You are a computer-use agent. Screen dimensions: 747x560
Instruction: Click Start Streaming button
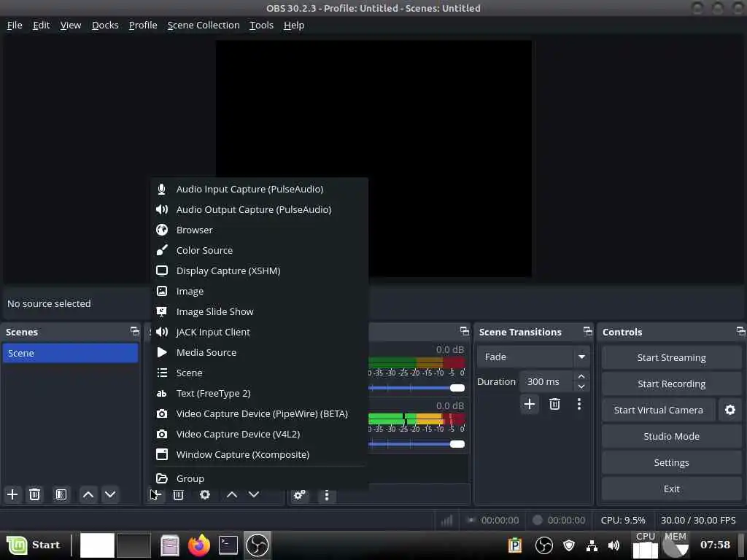pos(671,357)
